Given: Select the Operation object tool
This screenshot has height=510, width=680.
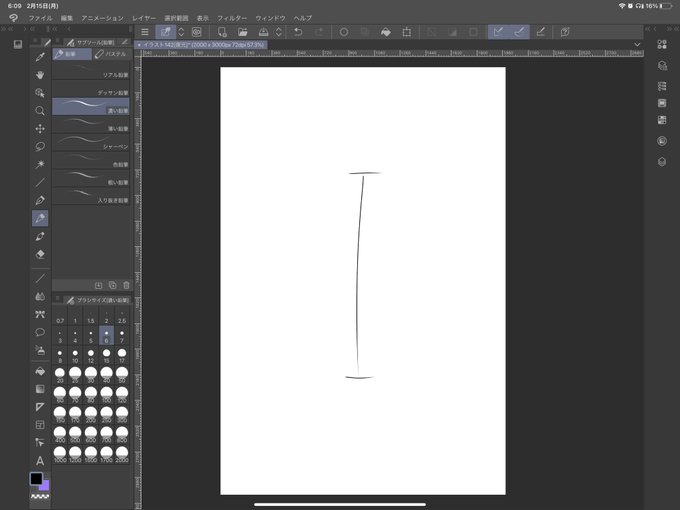Looking at the screenshot, I should click(40, 93).
